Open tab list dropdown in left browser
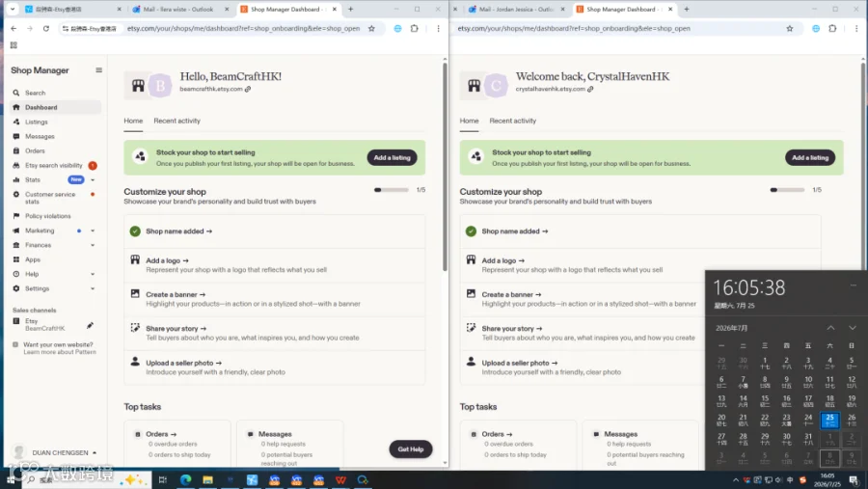868x489 pixels. 13,9
